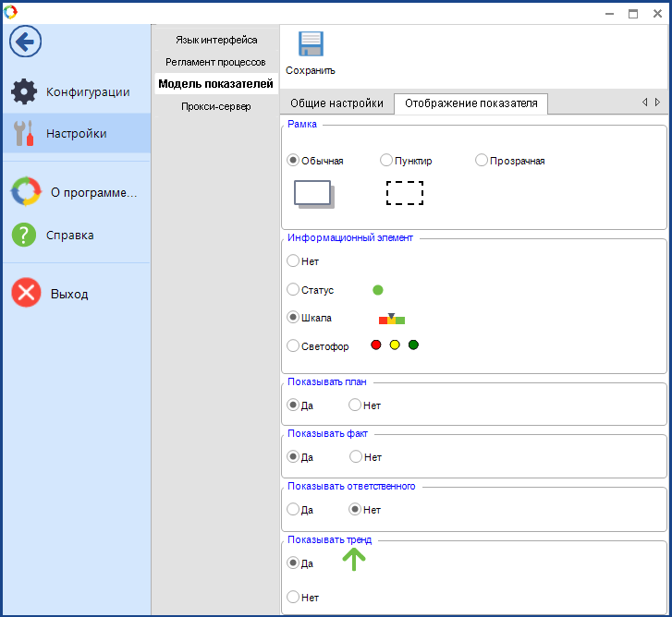Open Конфигурации with gear icon
The height and width of the screenshot is (617, 672).
pos(24,91)
